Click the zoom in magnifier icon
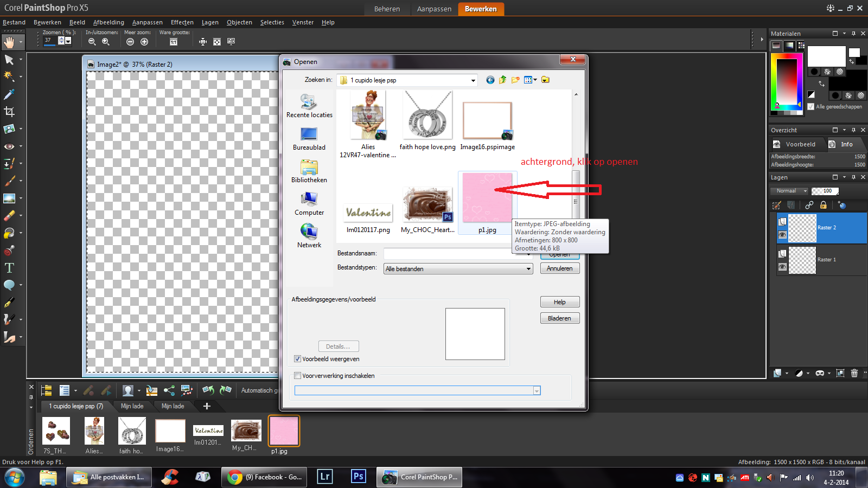 coord(106,42)
